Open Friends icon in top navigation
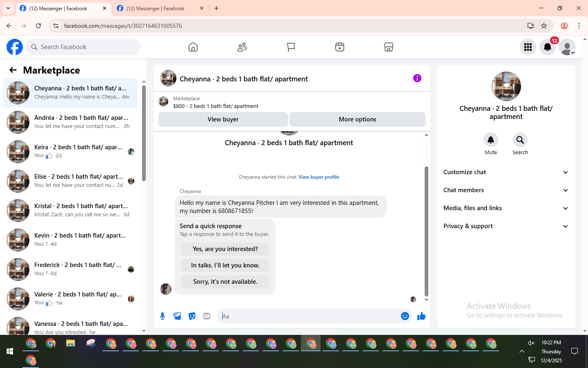Viewport: 588px width, 368px height. click(242, 47)
